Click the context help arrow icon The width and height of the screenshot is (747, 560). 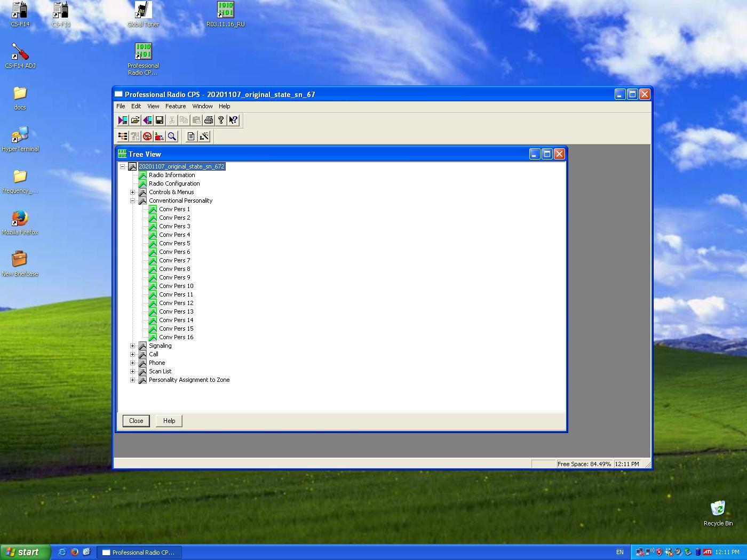[x=233, y=121]
